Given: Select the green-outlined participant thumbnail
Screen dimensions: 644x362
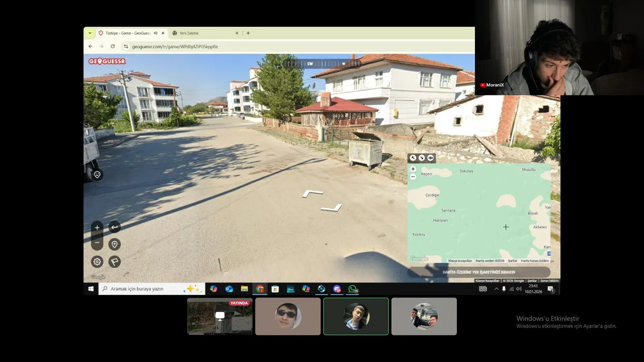Looking at the screenshot, I should pyautogui.click(x=356, y=316).
